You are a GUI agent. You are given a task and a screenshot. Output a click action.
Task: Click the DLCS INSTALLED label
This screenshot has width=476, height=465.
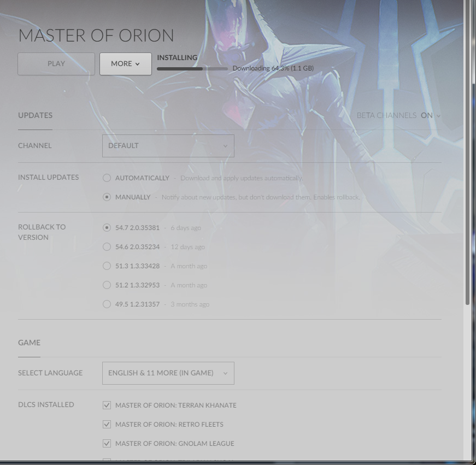click(46, 404)
